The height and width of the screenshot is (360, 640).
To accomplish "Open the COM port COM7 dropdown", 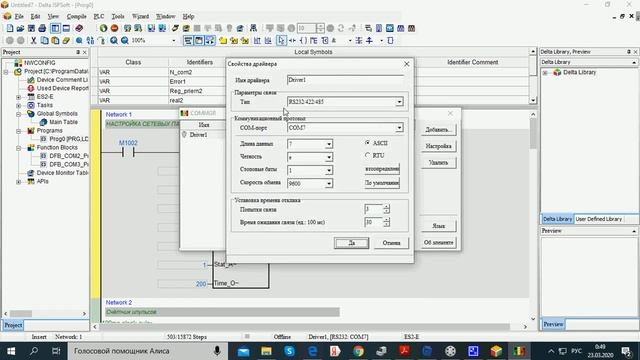I will click(399, 128).
